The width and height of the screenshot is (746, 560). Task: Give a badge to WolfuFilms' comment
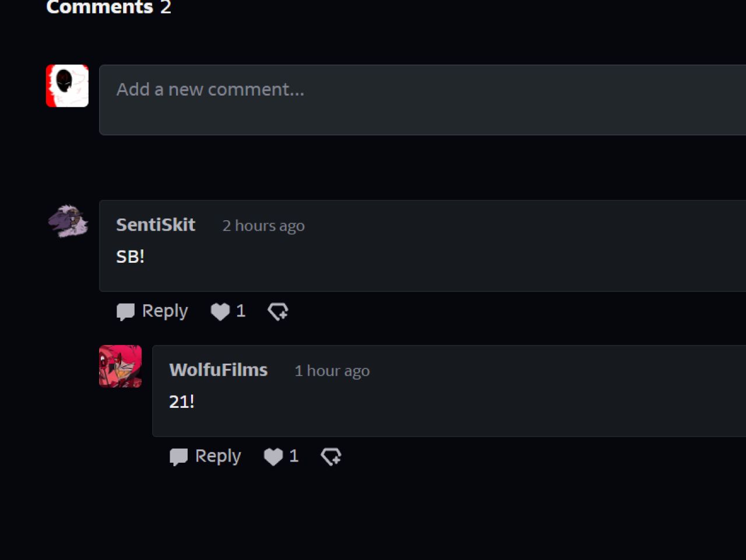click(331, 457)
